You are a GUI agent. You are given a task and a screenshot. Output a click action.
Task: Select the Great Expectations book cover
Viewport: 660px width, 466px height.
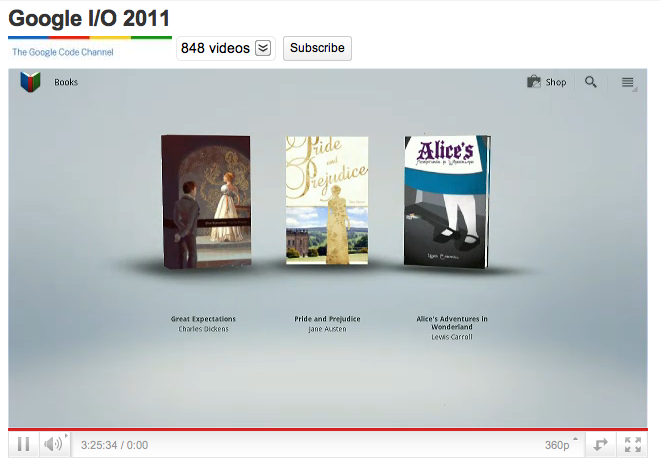pyautogui.click(x=206, y=201)
